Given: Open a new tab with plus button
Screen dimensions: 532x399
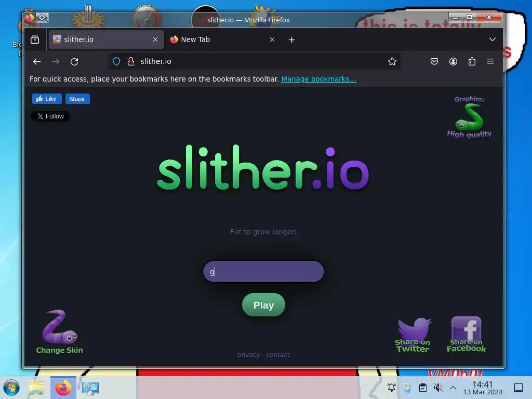Looking at the screenshot, I should tap(291, 39).
